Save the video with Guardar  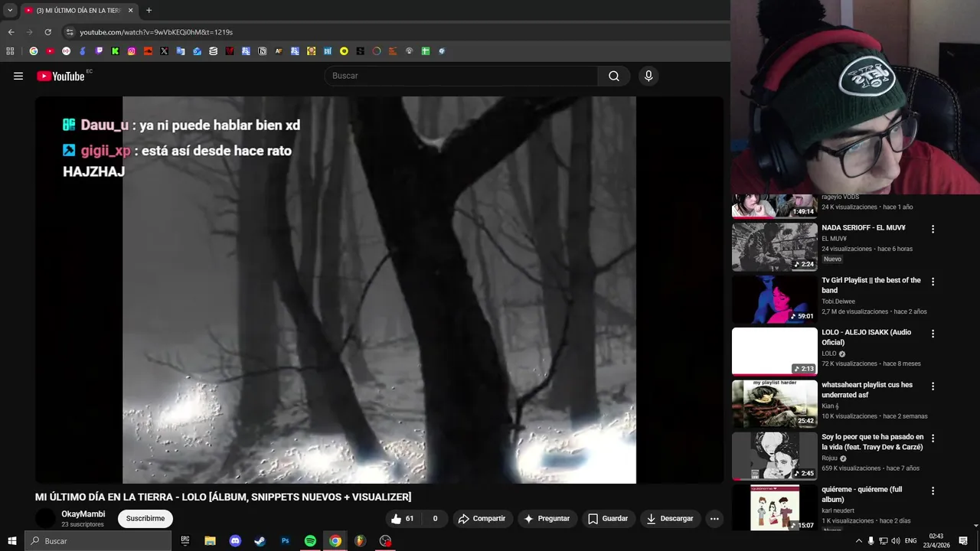pyautogui.click(x=608, y=519)
